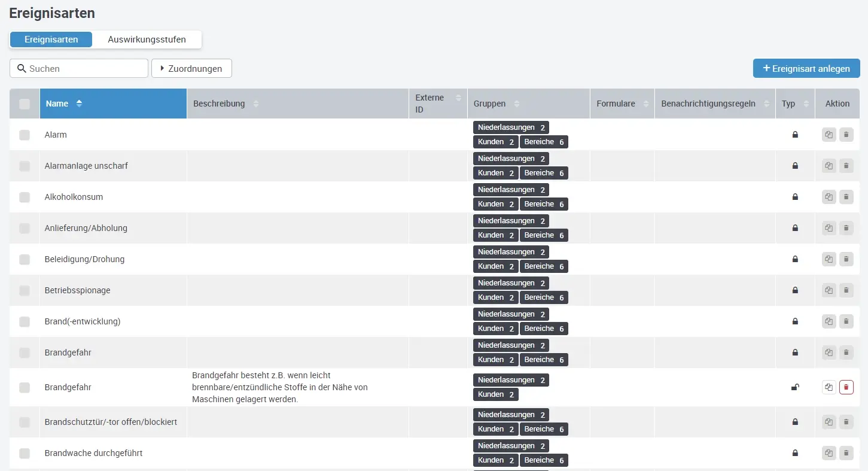Click the open lock icon in Brandgefahr row
868x471 pixels.
[795, 387]
